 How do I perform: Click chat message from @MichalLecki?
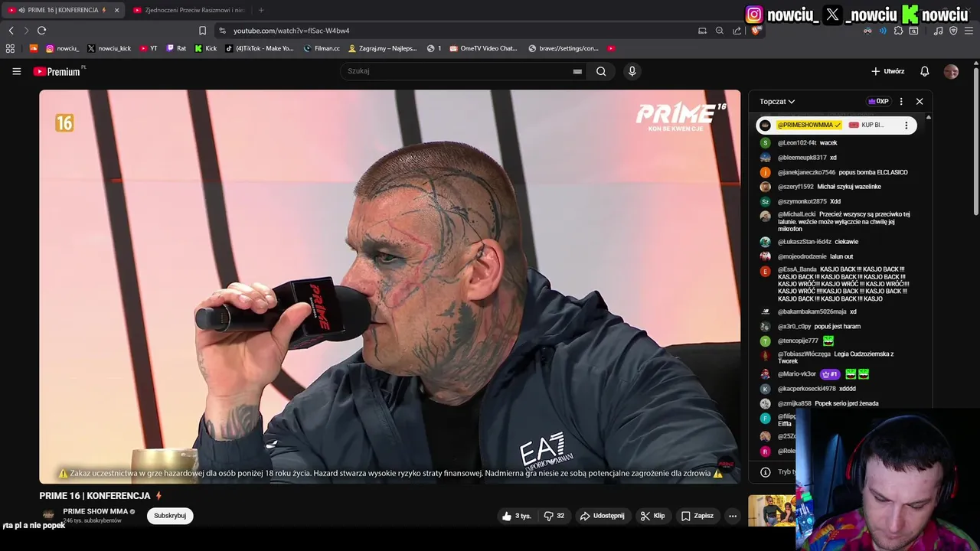[x=838, y=221]
